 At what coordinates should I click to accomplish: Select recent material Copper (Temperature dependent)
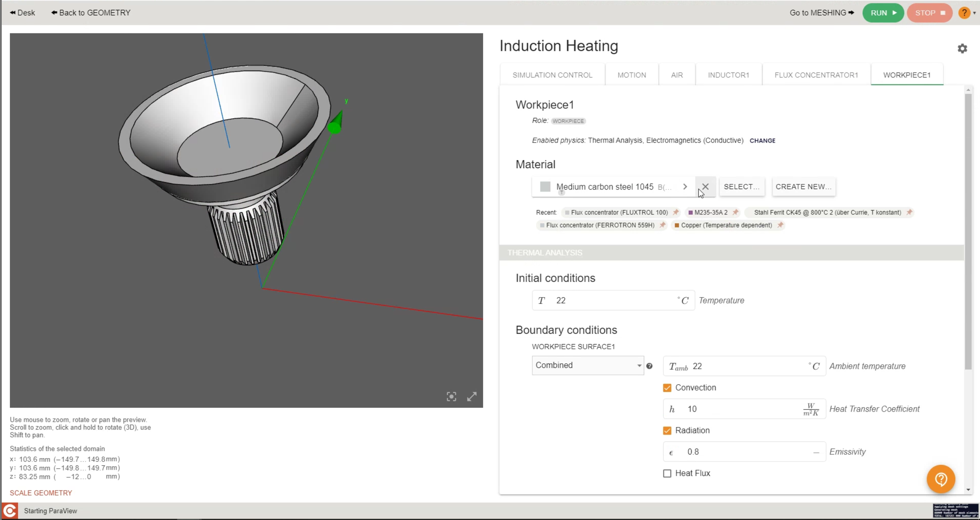(726, 225)
